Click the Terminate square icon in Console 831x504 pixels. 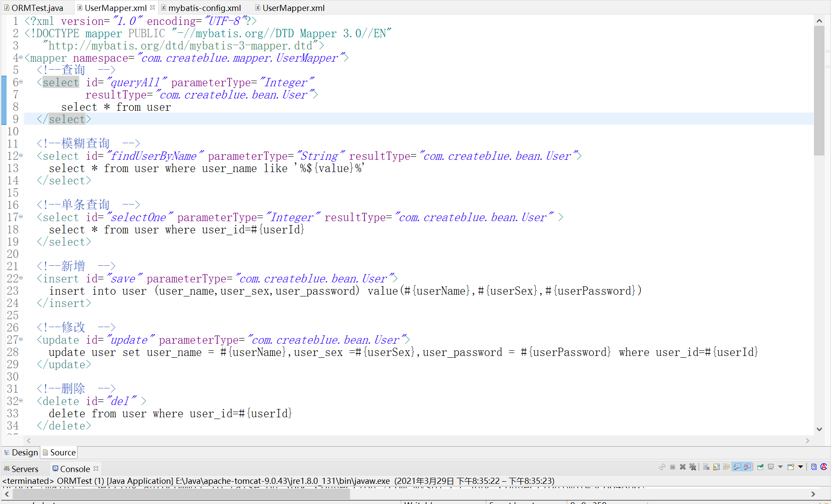click(x=672, y=467)
